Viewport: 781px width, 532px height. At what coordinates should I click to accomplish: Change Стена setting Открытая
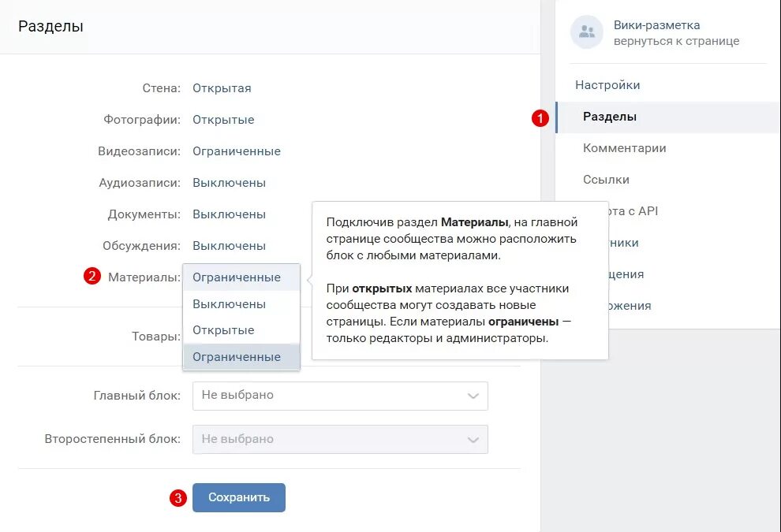(x=222, y=88)
